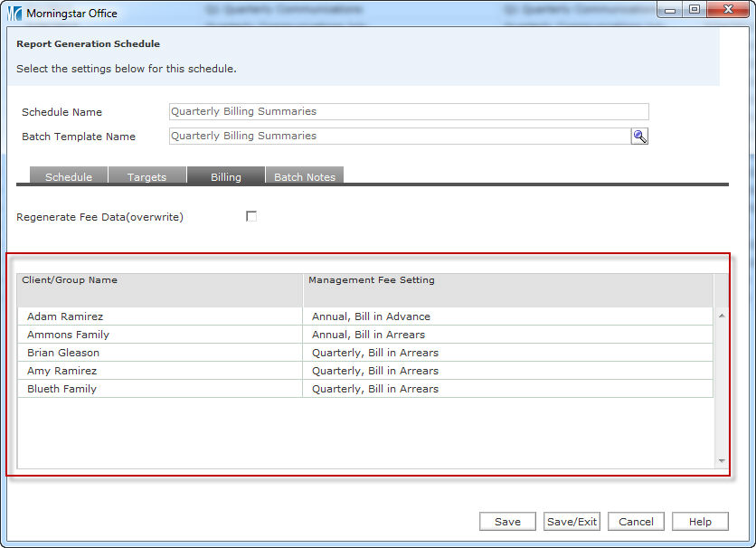
Task: Switch to the Schedule tab
Action: pos(69,176)
